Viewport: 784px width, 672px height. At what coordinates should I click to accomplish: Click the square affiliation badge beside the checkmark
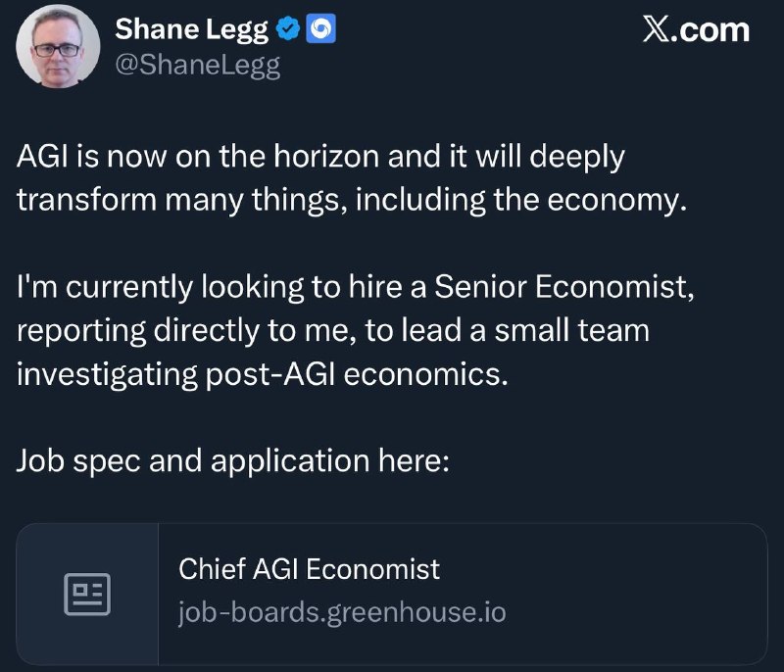(320, 30)
